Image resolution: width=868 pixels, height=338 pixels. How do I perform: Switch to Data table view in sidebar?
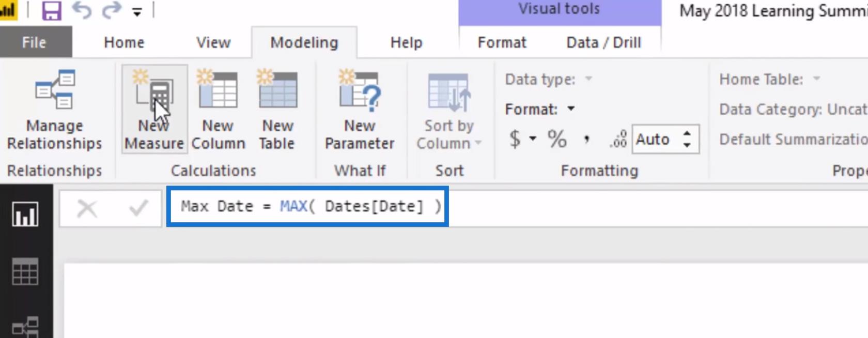pyautogui.click(x=25, y=271)
